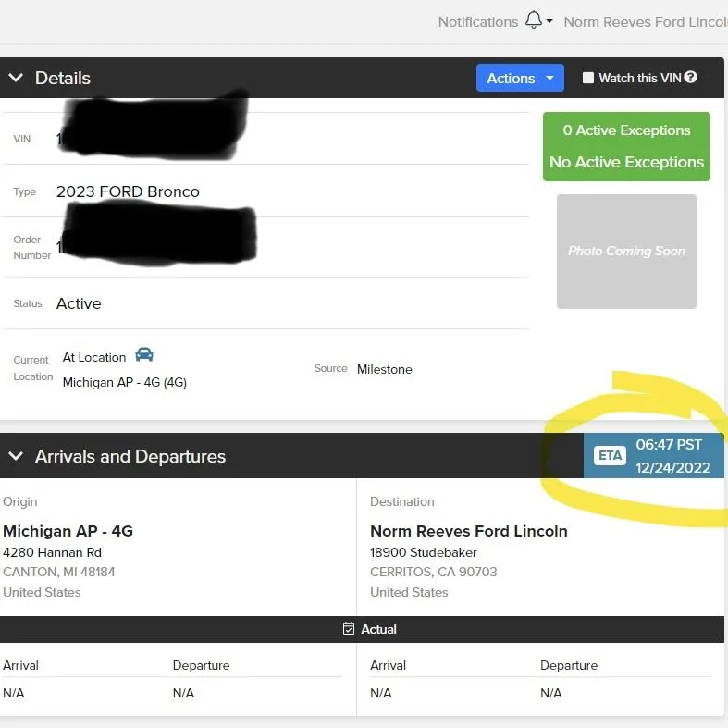
Task: Click the destination Arrival N/A value
Action: (381, 693)
